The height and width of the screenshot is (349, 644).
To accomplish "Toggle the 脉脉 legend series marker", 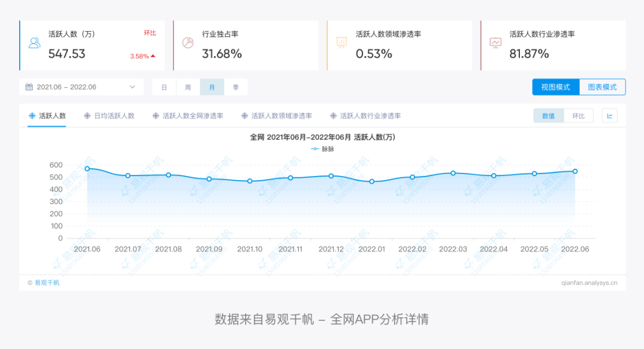I will pos(315,149).
